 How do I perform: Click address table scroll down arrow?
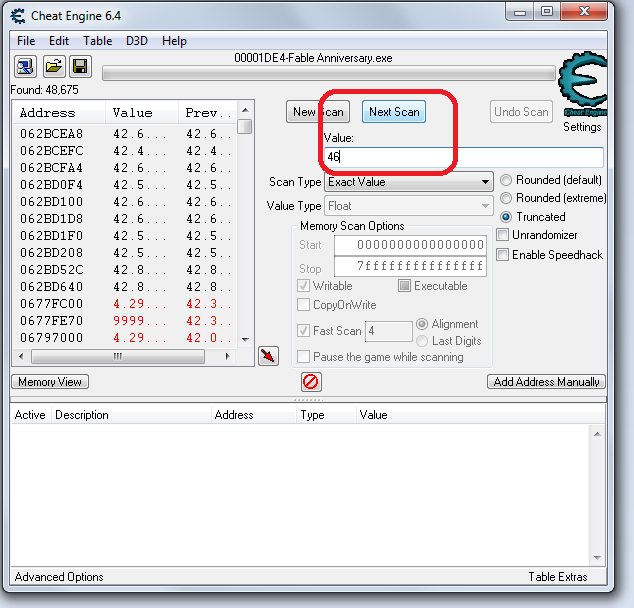coord(597,557)
